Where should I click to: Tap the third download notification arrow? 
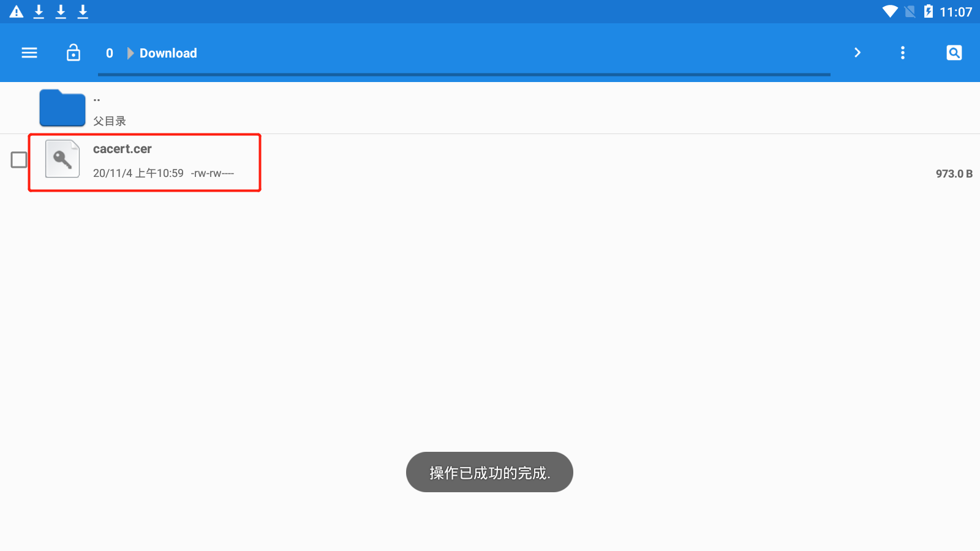[83, 12]
